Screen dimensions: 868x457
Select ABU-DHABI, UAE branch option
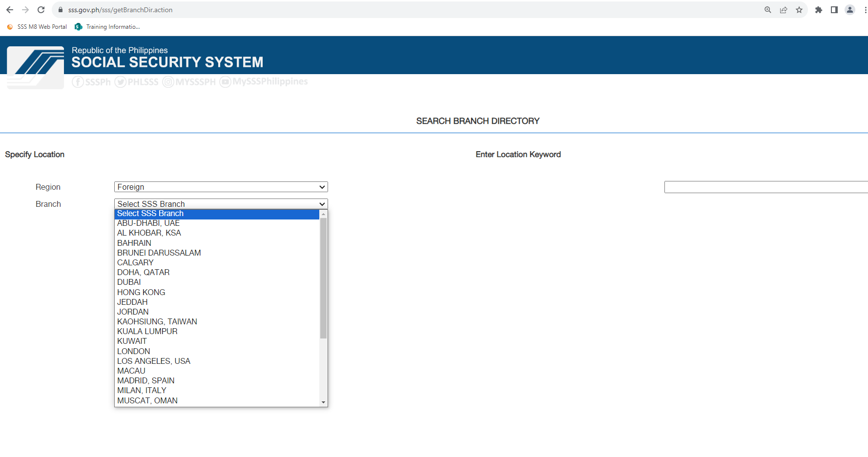(x=148, y=223)
